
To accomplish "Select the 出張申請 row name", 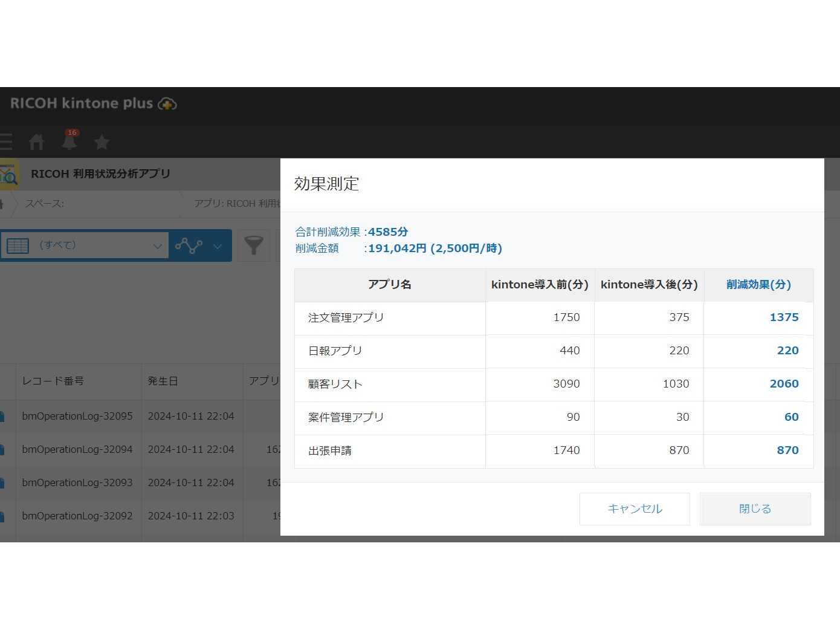I will [x=330, y=450].
